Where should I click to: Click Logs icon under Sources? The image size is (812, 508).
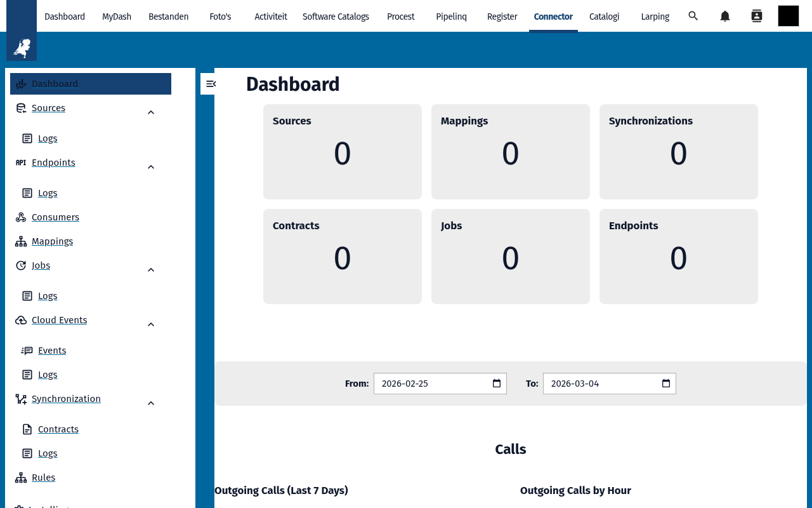coord(27,138)
